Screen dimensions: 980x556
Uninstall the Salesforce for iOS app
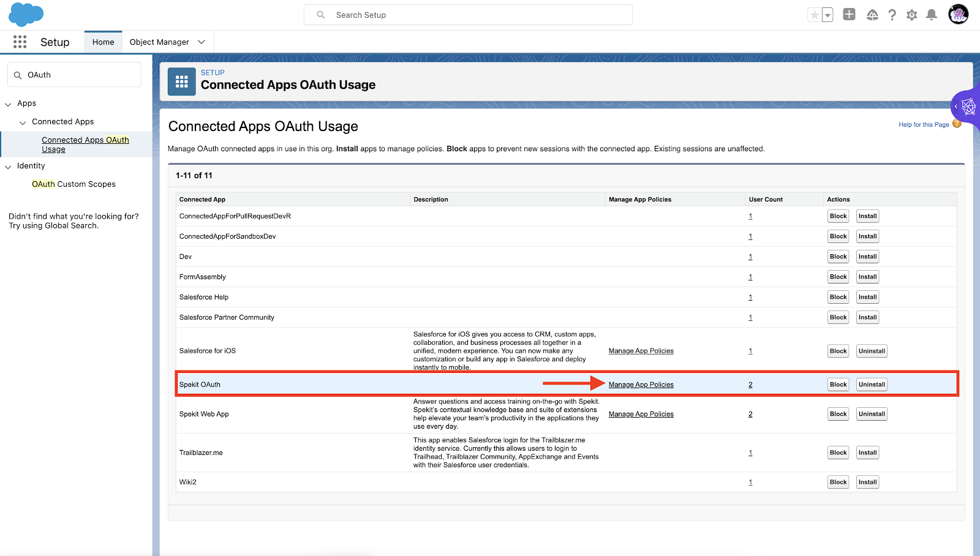pos(872,351)
